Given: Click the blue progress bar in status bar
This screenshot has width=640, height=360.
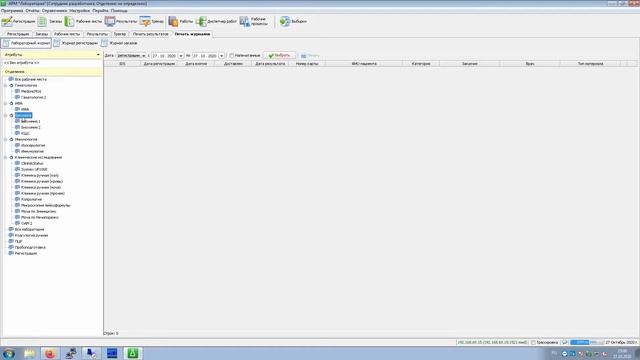Looking at the screenshot, I should 586,342.
